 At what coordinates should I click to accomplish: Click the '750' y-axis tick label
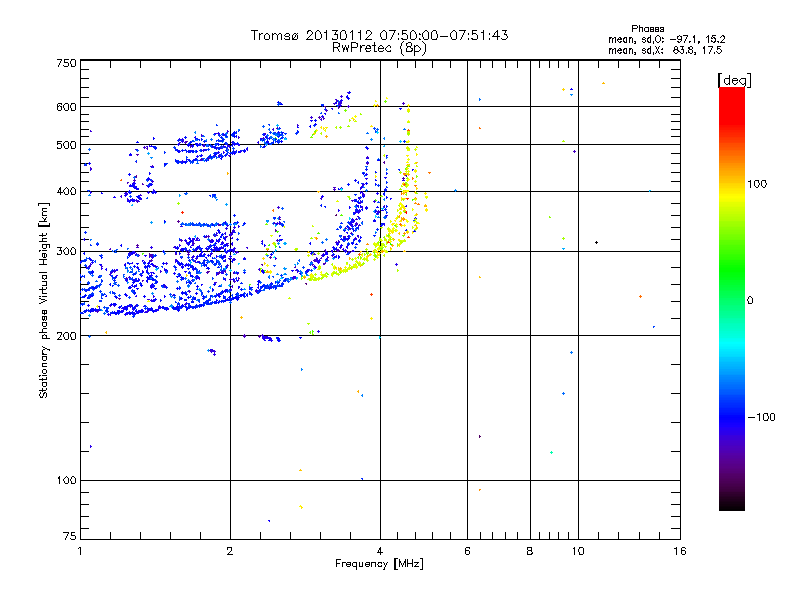click(66, 63)
